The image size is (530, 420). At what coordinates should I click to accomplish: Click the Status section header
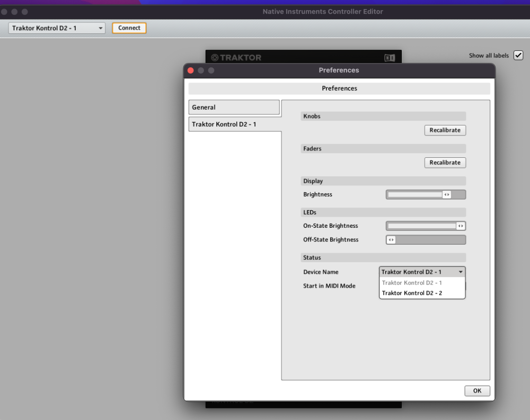(383, 257)
